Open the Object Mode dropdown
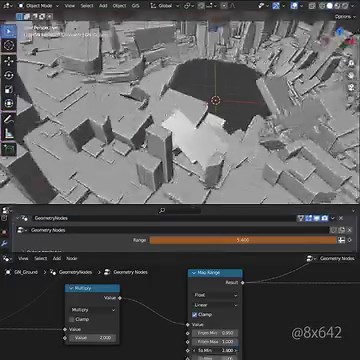This screenshot has width=360, height=360. tap(38, 6)
